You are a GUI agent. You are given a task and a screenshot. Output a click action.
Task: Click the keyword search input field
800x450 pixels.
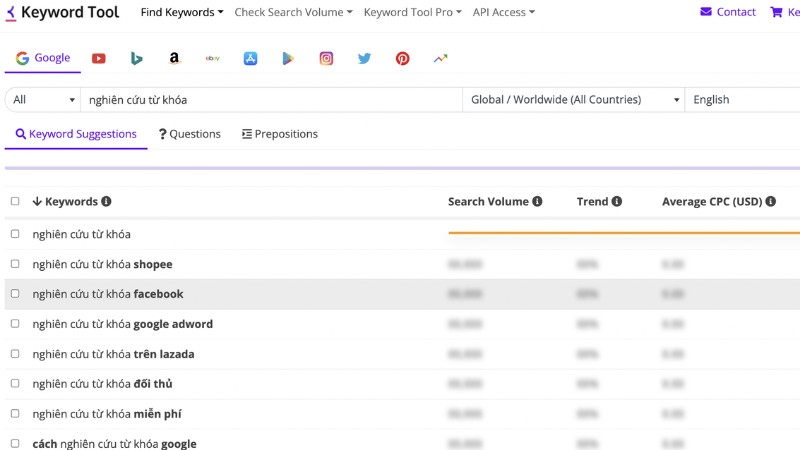click(x=271, y=99)
